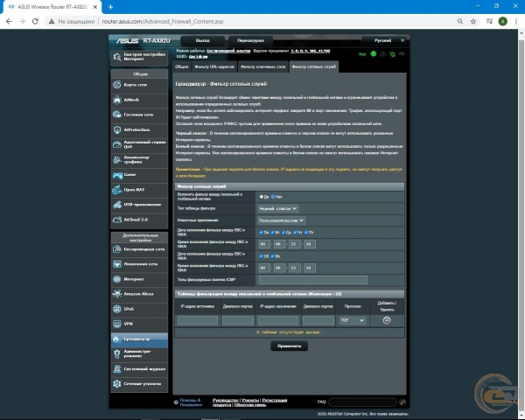
Task: Toggle the Чт weekday checkbox
Action: coord(295,232)
